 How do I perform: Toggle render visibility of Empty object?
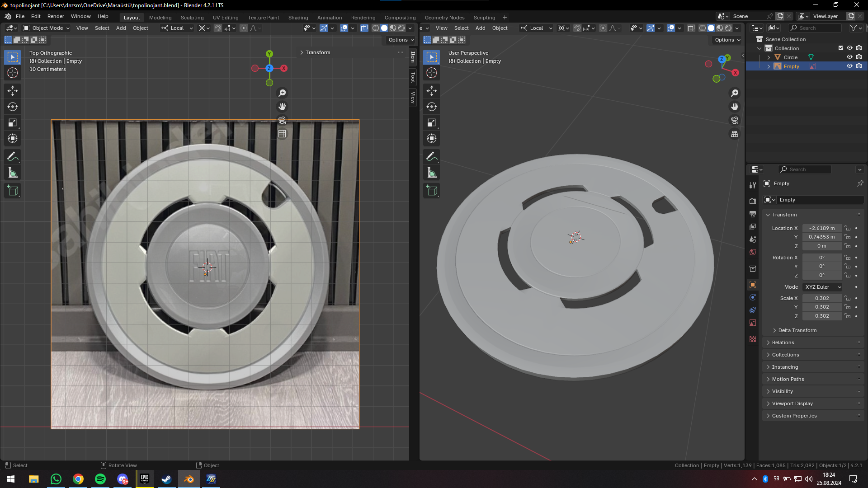coord(859,66)
